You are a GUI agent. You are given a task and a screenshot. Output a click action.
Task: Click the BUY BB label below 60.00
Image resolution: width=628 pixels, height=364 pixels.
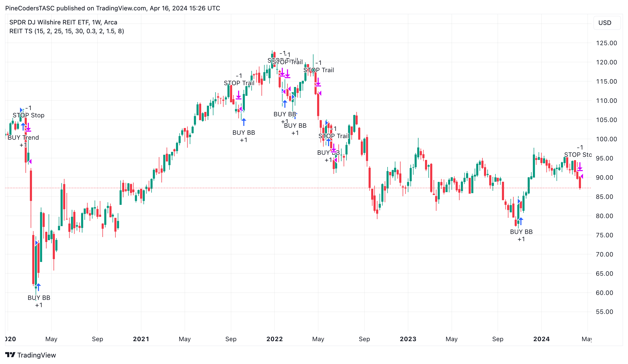coord(39,298)
